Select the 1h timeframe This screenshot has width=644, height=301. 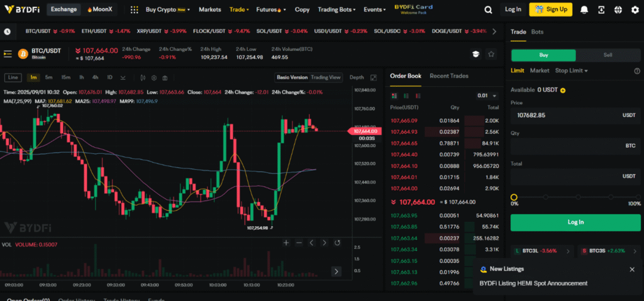click(81, 77)
